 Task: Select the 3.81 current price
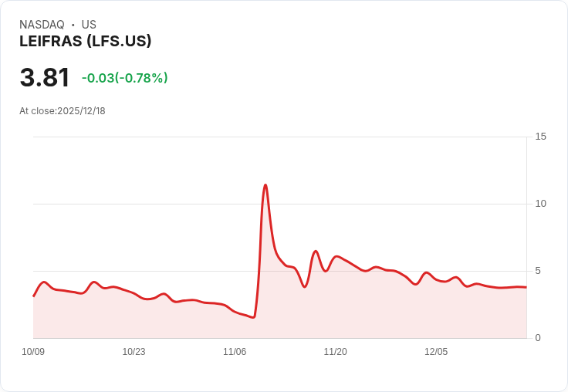45,77
